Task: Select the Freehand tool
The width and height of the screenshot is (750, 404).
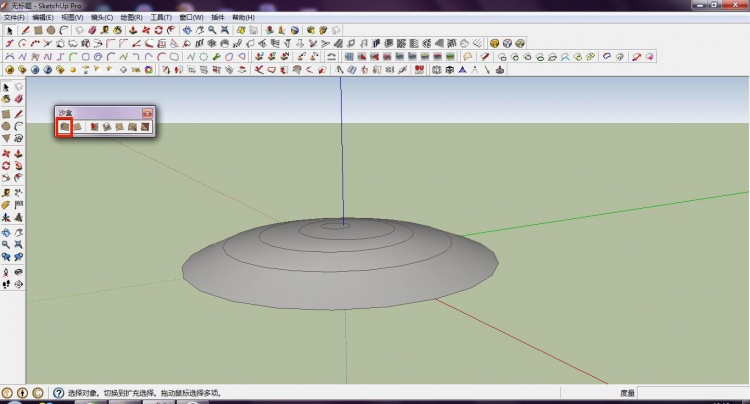Action: (18, 138)
